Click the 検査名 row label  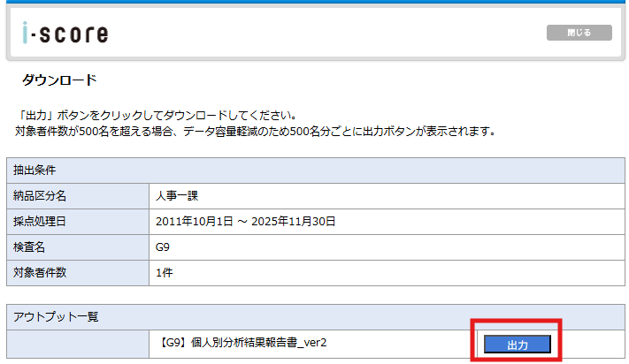tap(32, 246)
